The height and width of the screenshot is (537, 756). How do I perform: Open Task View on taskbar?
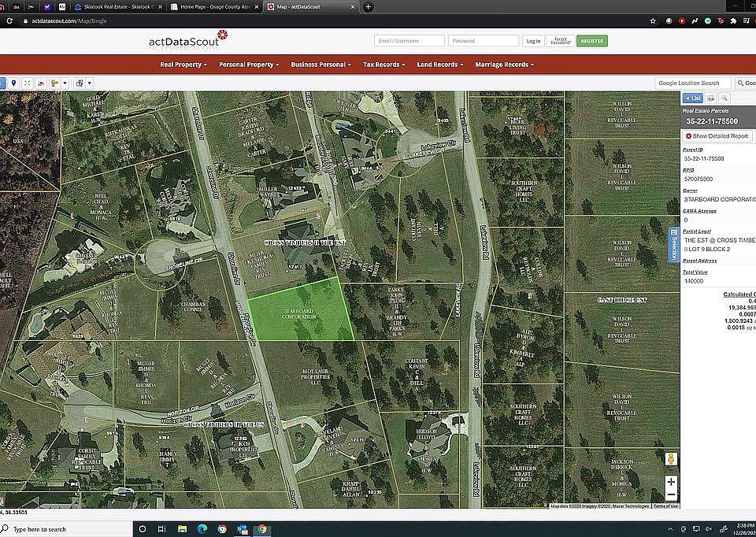click(162, 529)
